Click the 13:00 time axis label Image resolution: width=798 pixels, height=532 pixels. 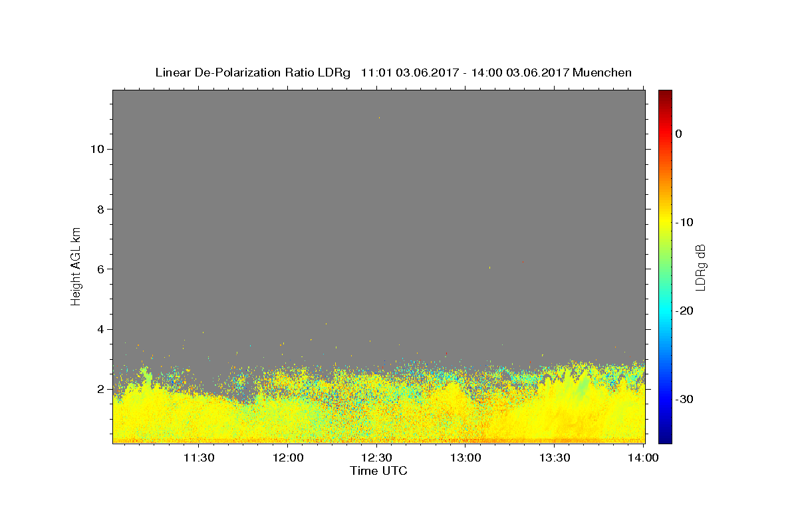click(x=465, y=458)
